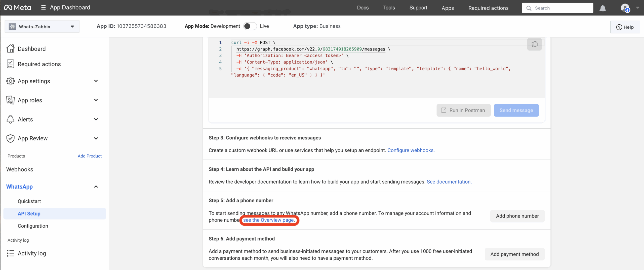Click the Required actions checklist icon in sidebar
Screen dimensions: 644x270
(x=10, y=64)
